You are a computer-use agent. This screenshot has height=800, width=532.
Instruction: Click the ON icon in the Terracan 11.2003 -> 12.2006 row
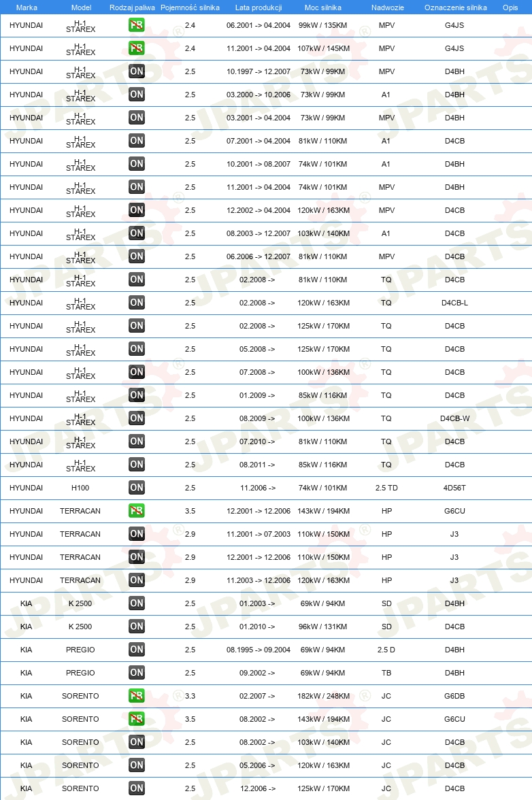(136, 580)
